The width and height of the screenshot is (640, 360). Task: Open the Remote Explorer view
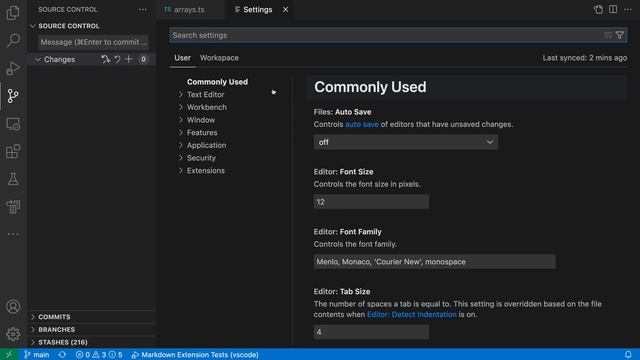pos(13,124)
